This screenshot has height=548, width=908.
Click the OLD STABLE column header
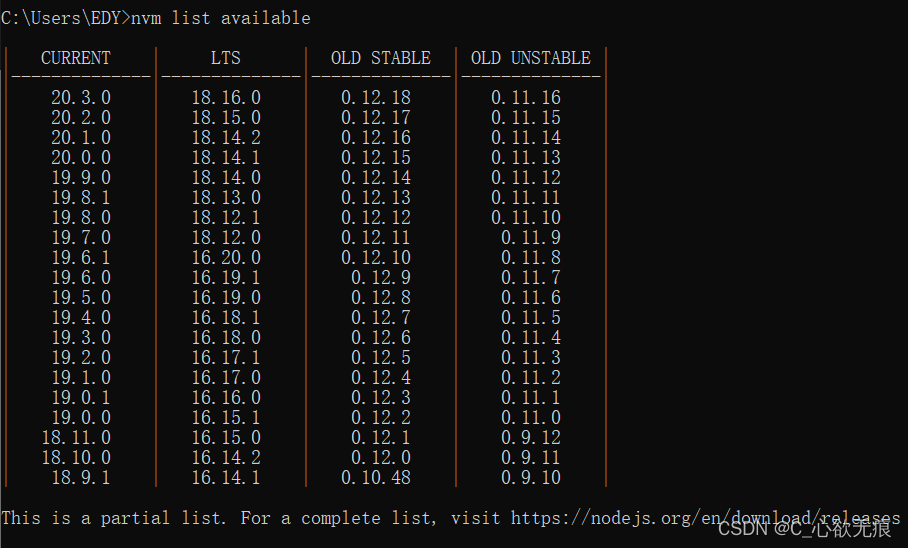(x=381, y=58)
